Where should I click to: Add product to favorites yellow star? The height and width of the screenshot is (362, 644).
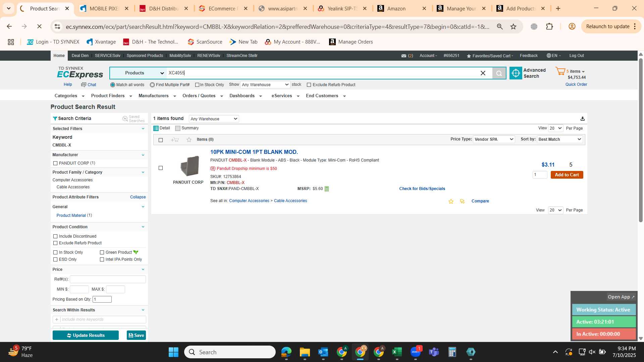451,201
